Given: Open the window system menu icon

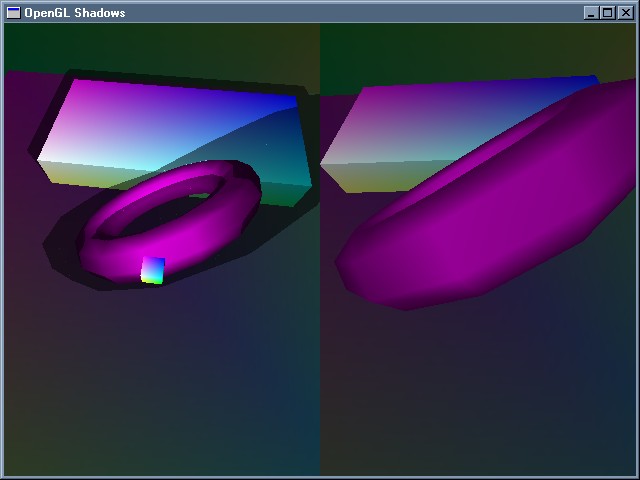Looking at the screenshot, I should click(x=14, y=13).
